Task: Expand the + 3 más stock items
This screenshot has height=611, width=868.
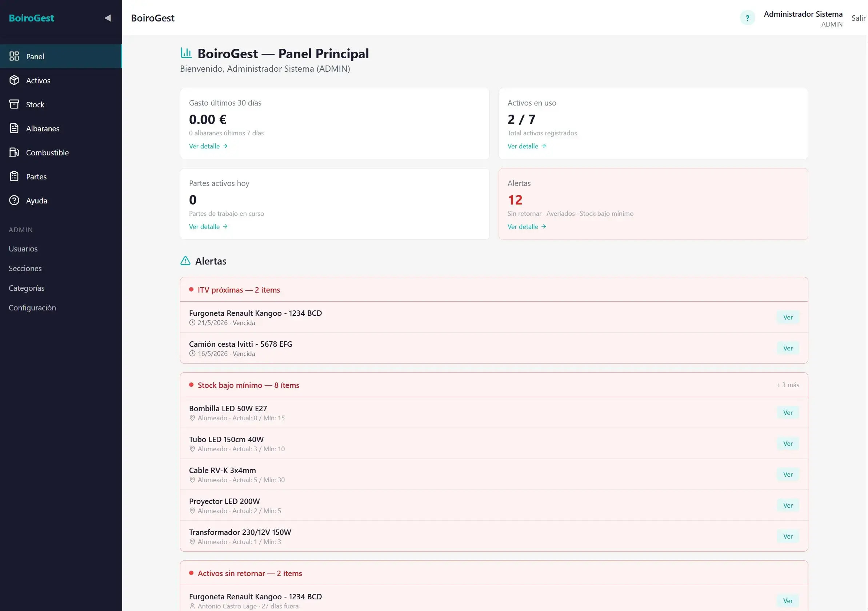Action: 788,385
